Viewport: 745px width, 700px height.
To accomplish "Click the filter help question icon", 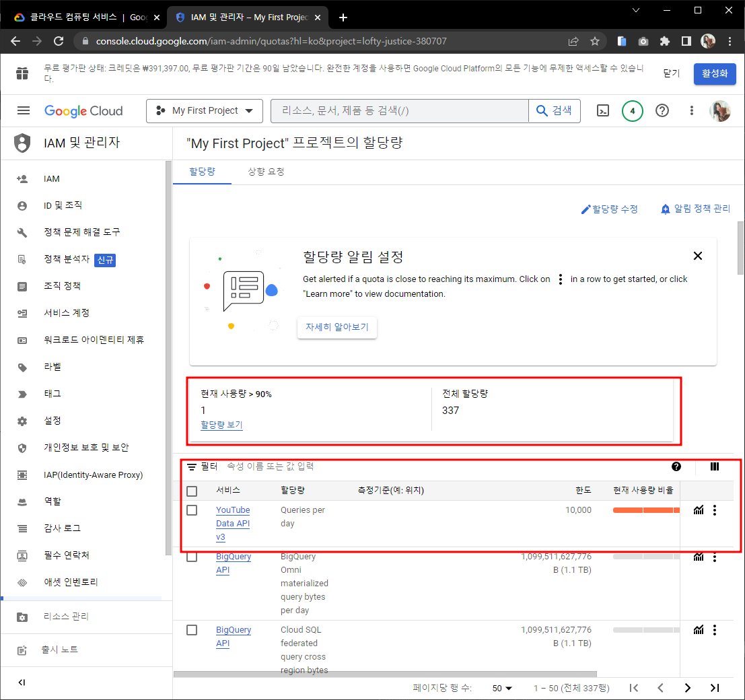I will pos(676,466).
